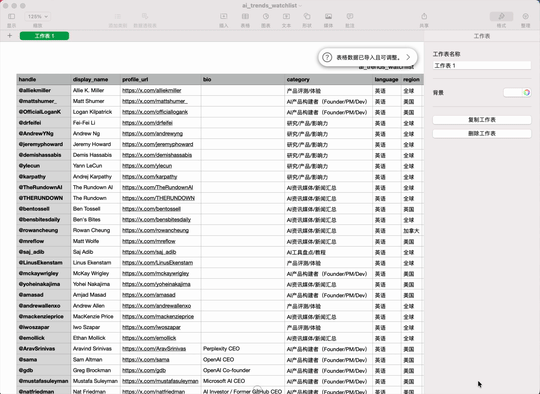Click the help question-mark icon in import notice
Screen dimensions: 540x394
tap(327, 57)
